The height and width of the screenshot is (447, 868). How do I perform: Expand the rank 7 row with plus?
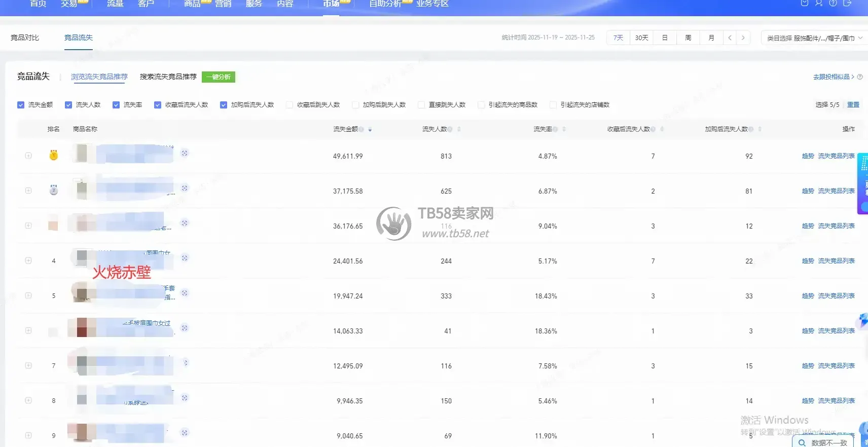point(28,365)
